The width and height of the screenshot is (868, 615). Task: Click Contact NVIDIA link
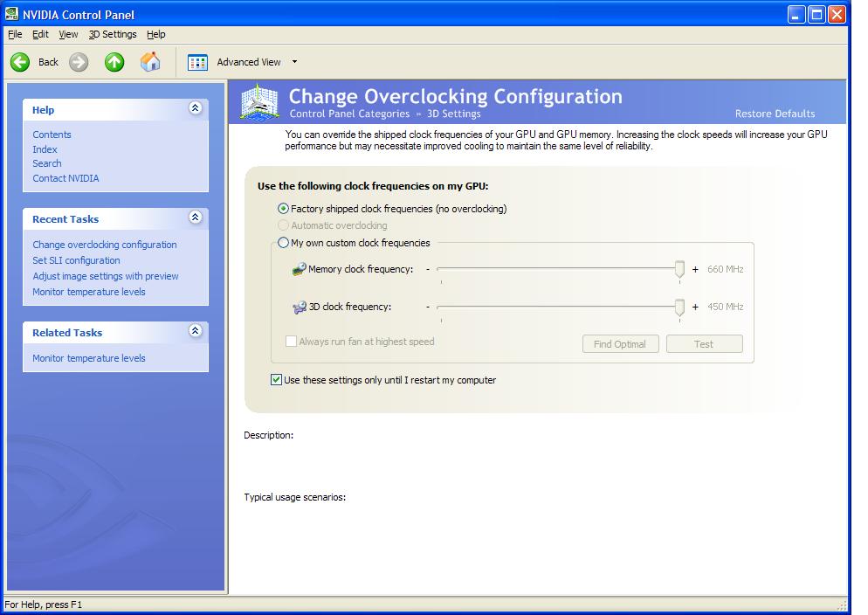pos(65,178)
